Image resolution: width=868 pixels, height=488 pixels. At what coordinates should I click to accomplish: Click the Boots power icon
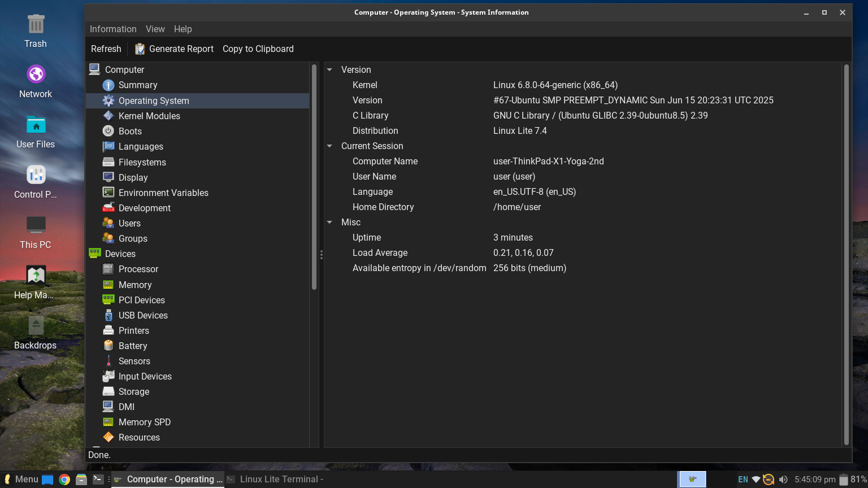(x=108, y=131)
